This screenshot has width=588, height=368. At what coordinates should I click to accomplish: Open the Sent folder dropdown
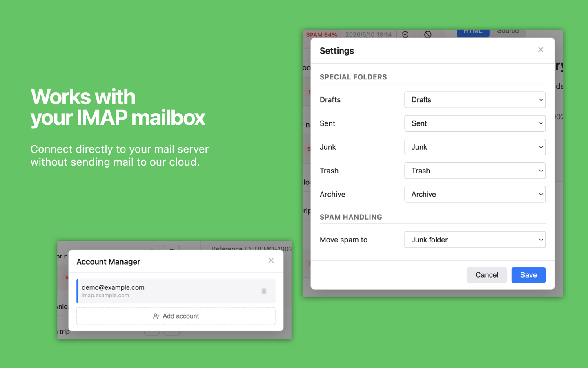(475, 123)
